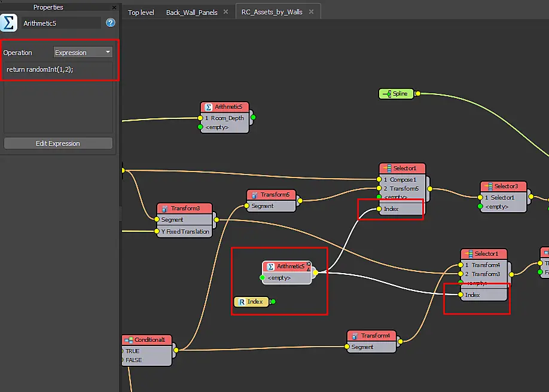Select the Selector1 node header containing Transform4
The height and width of the screenshot is (392, 549).
[484, 254]
